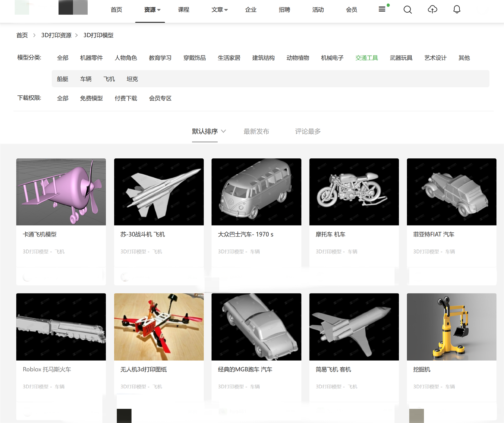Open the 课程 navigation menu item
Screen dimensions: 504x423
(x=183, y=10)
